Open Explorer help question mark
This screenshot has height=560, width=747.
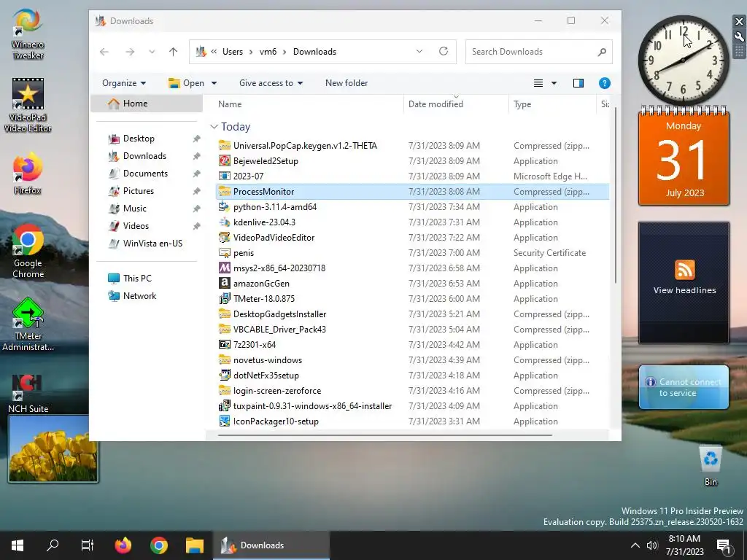tap(605, 83)
